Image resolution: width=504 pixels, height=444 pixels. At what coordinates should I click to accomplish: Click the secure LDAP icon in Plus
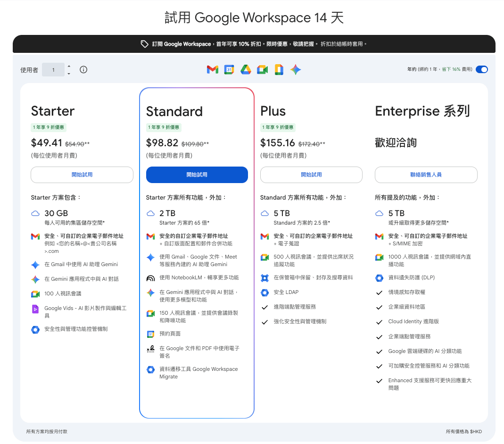coord(264,293)
